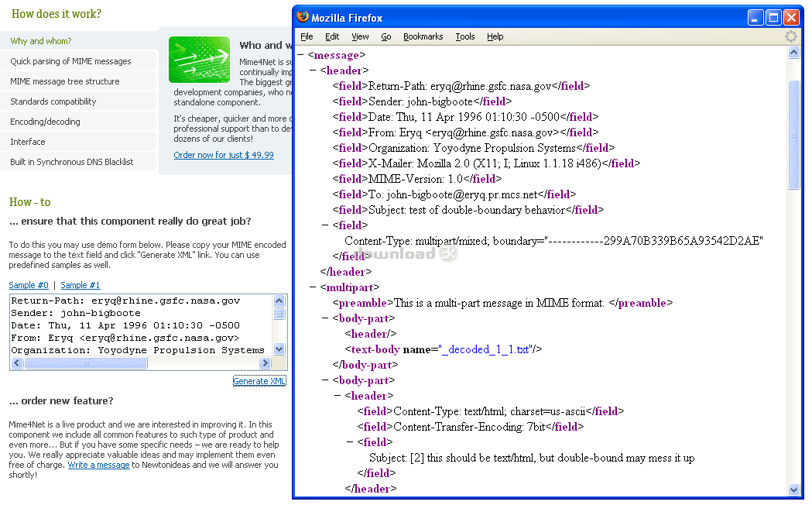The image size is (812, 505).
Task: Select Standards compatibility tab
Action: [x=79, y=101]
